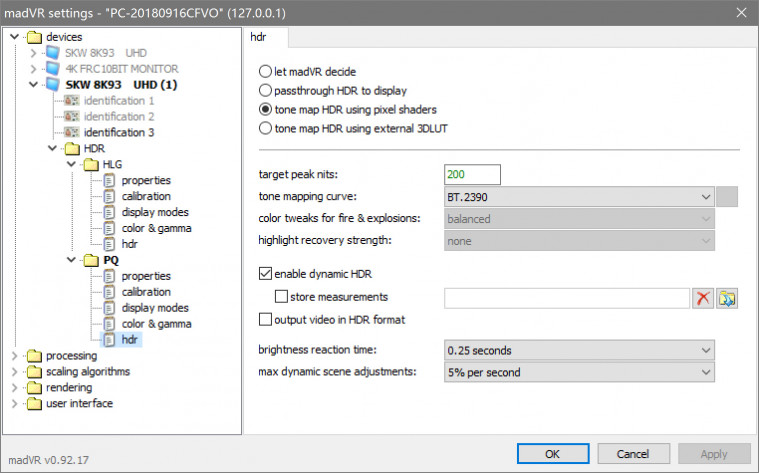Click the scaling algorithms folder icon
The height and width of the screenshot is (473, 759).
pyautogui.click(x=35, y=371)
